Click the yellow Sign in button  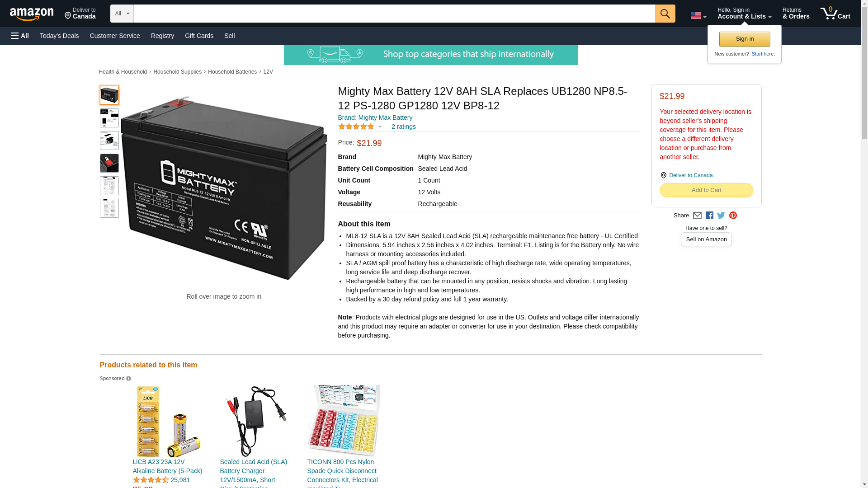(x=745, y=39)
